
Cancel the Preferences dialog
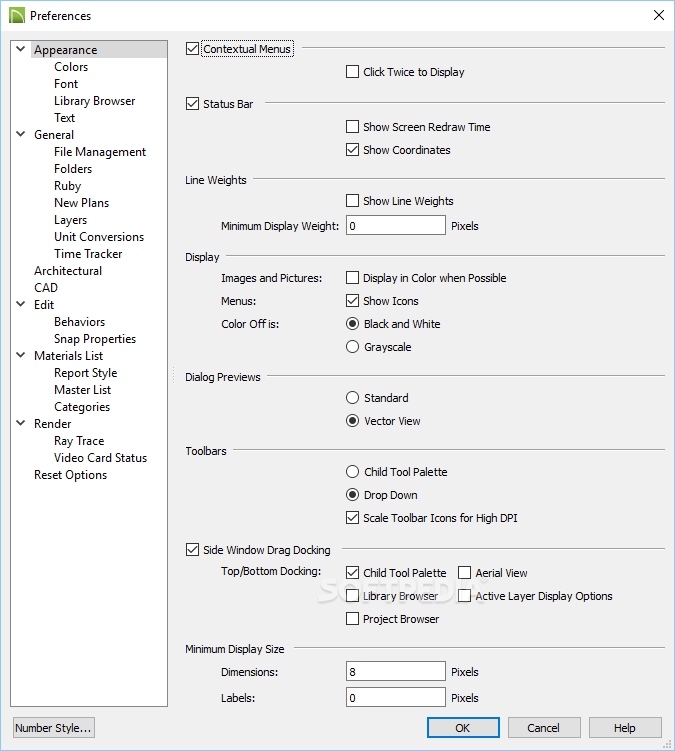tap(544, 728)
